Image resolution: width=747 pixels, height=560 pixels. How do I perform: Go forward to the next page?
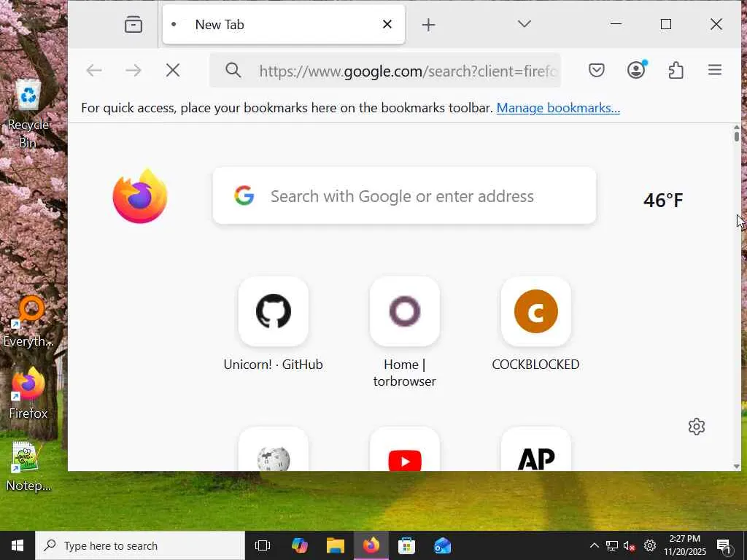pos(133,71)
